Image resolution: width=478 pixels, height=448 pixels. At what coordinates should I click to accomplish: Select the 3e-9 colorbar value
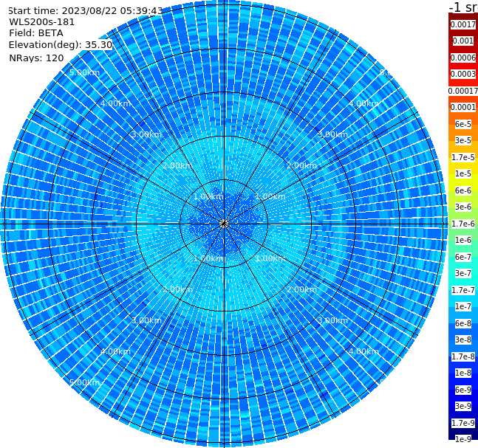pyautogui.click(x=463, y=406)
